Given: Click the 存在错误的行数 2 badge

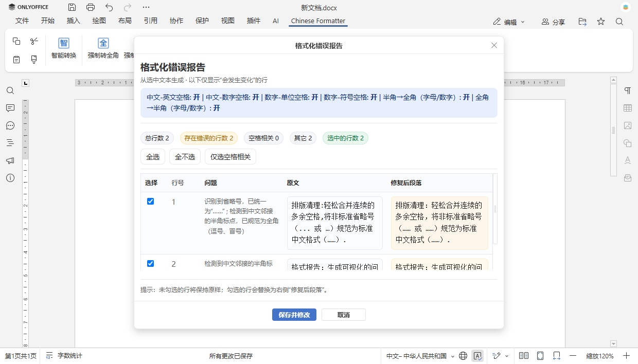Looking at the screenshot, I should pyautogui.click(x=209, y=138).
